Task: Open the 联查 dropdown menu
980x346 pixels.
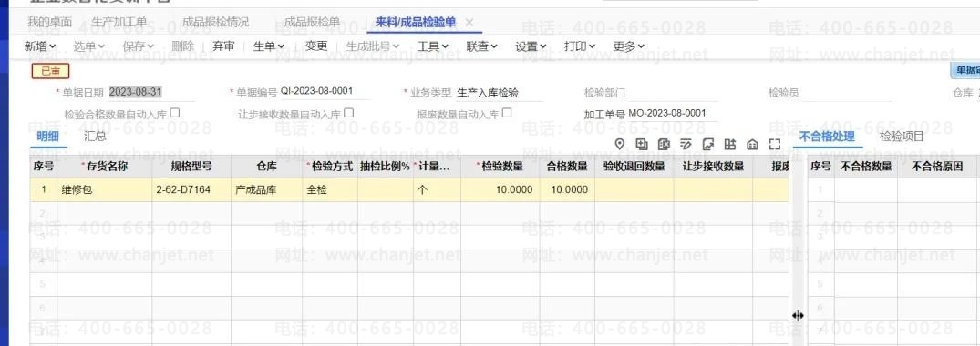Action: [x=482, y=46]
